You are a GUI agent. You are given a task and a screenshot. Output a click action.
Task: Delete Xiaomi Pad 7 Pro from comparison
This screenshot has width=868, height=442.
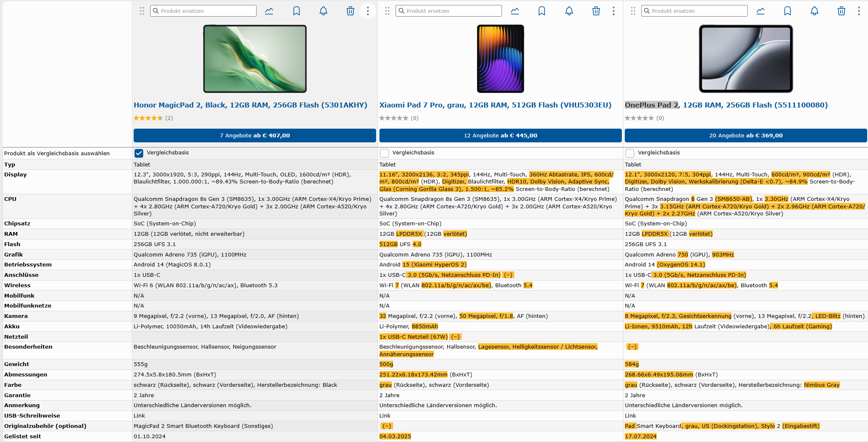tap(596, 11)
